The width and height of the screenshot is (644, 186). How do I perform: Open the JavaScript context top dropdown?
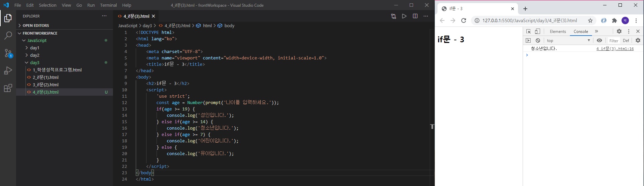568,40
